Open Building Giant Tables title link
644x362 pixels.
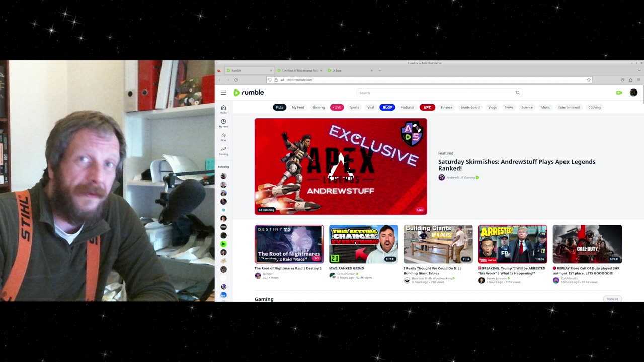pyautogui.click(x=432, y=270)
